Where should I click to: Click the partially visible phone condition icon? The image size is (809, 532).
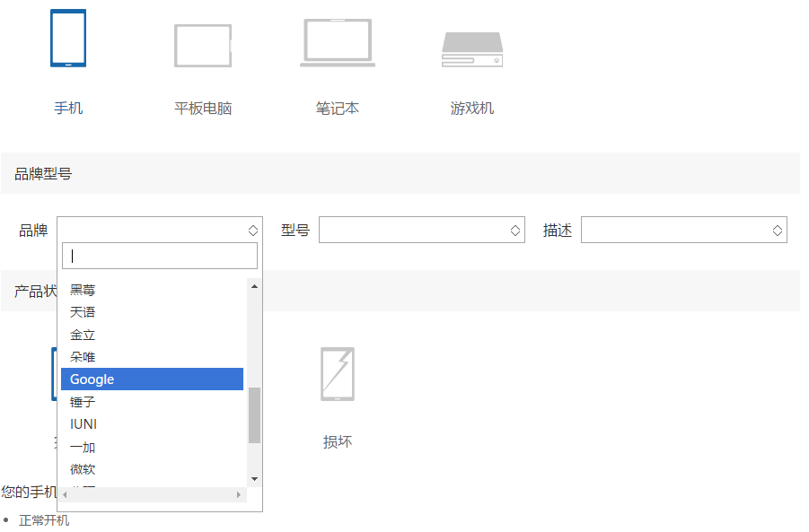(x=54, y=374)
